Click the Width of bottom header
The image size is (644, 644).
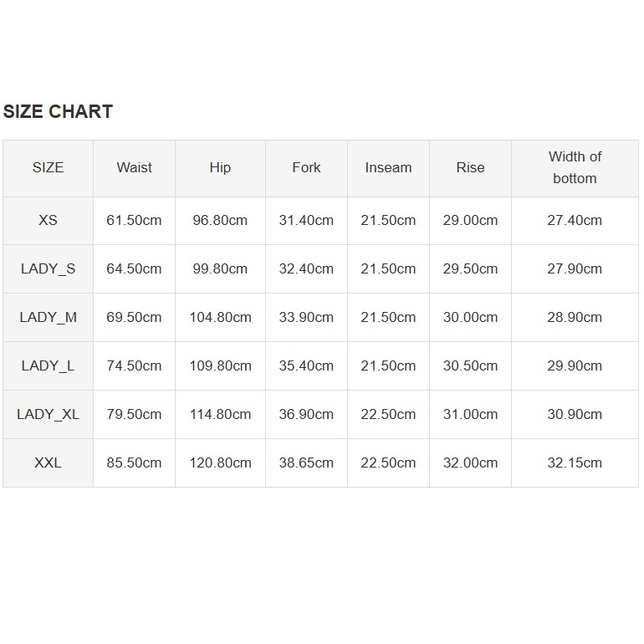tap(575, 167)
